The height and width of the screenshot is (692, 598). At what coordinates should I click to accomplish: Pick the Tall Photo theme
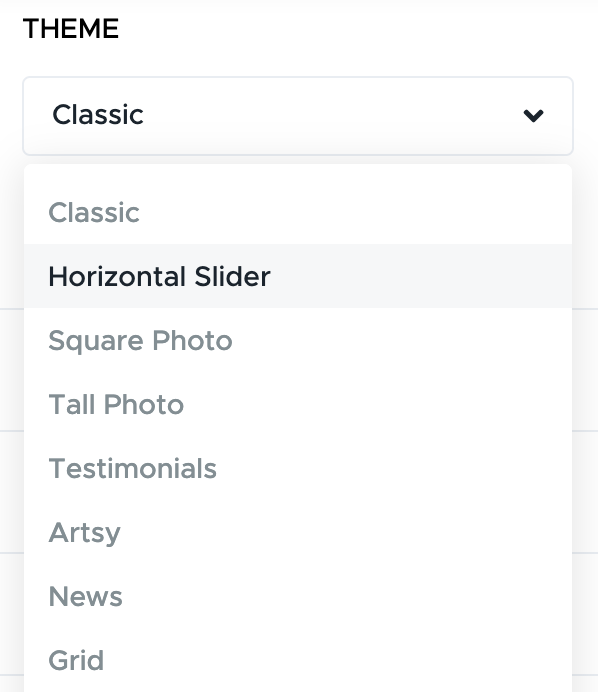pyautogui.click(x=298, y=404)
